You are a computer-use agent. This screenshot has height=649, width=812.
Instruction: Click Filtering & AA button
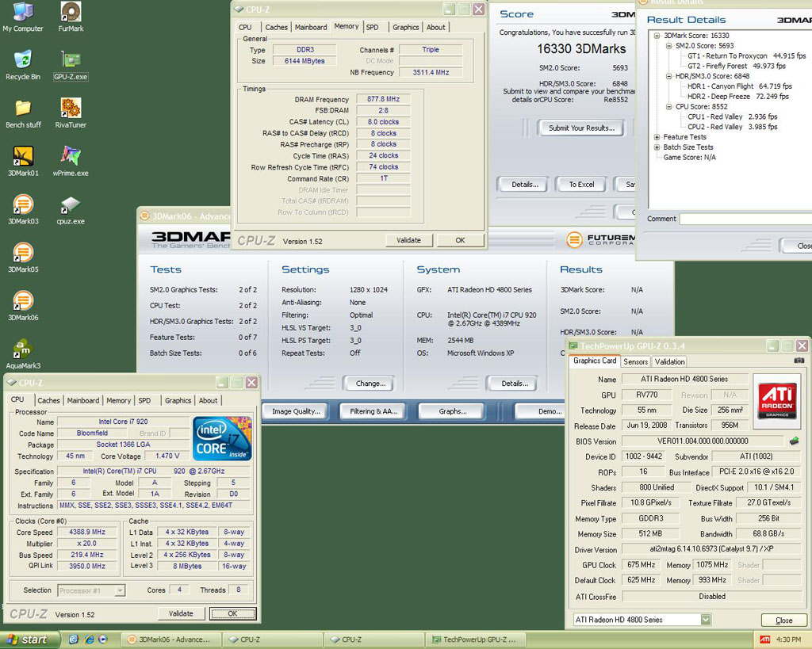coord(373,411)
